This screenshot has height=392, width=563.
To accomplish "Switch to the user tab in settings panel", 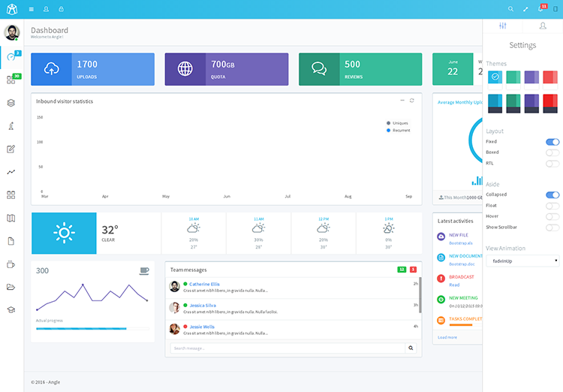I will [543, 26].
